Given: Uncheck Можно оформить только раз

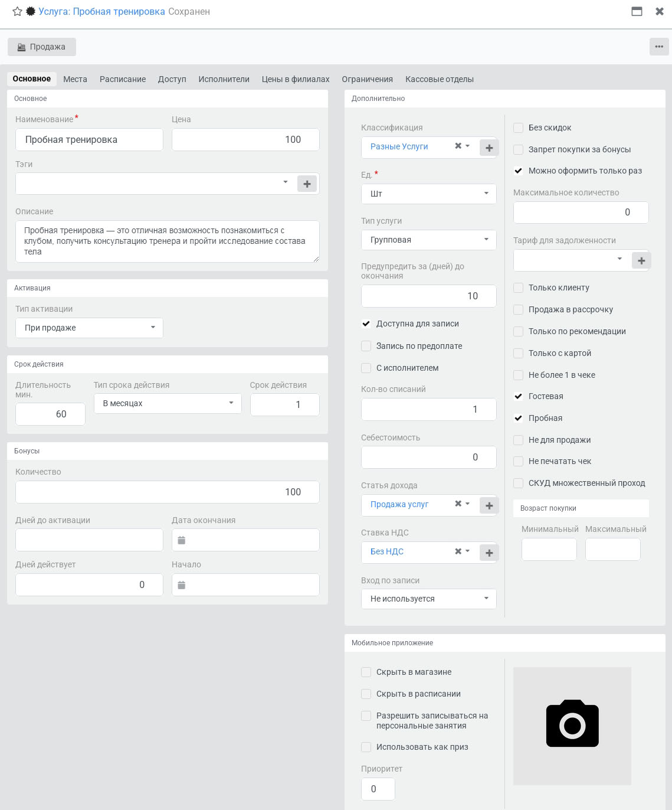Looking at the screenshot, I should coord(519,171).
